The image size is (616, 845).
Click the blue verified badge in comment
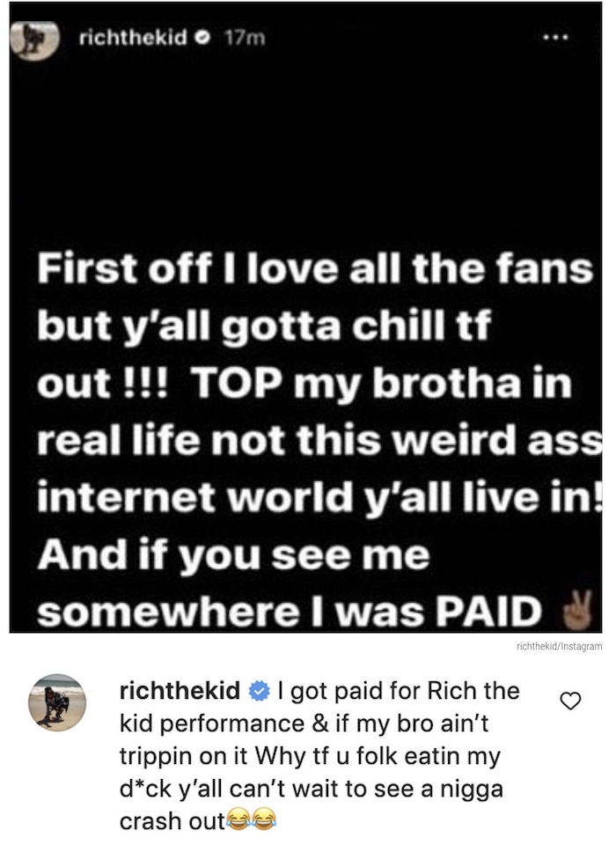click(x=258, y=692)
